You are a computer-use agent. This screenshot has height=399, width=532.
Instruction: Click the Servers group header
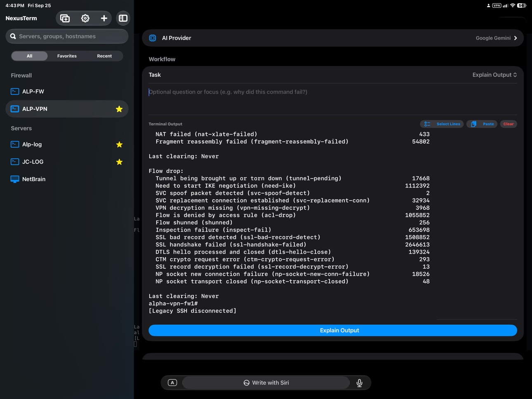point(21,128)
